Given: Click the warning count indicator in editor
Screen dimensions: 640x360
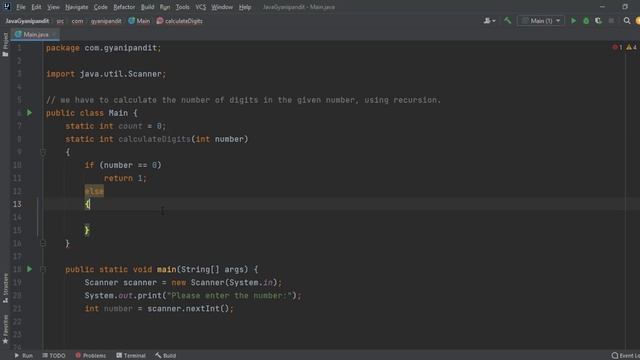Looking at the screenshot, I should point(631,48).
